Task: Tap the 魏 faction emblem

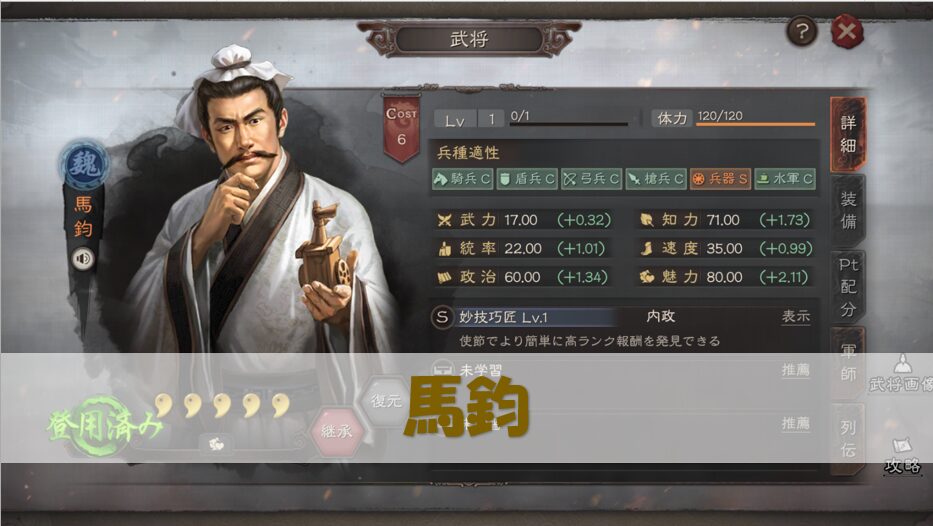Action: pyautogui.click(x=84, y=165)
